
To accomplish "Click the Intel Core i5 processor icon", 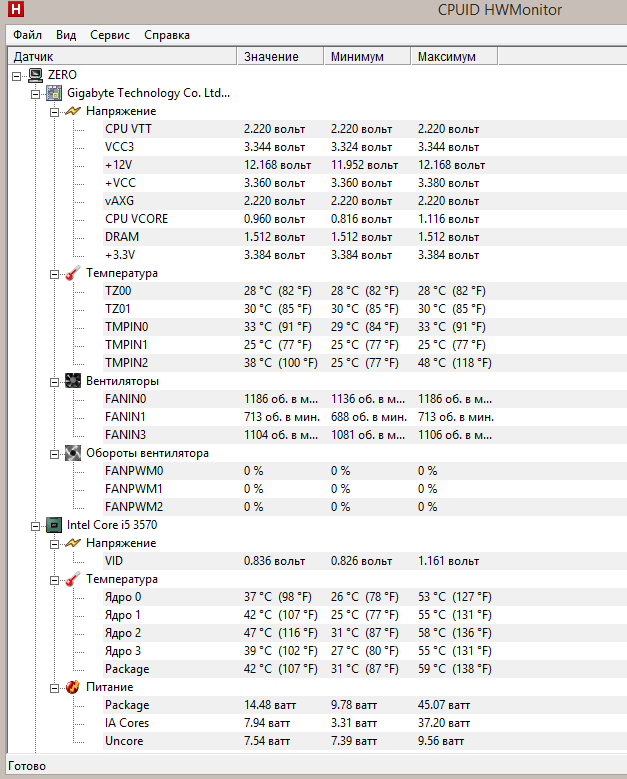I will pyautogui.click(x=55, y=525).
